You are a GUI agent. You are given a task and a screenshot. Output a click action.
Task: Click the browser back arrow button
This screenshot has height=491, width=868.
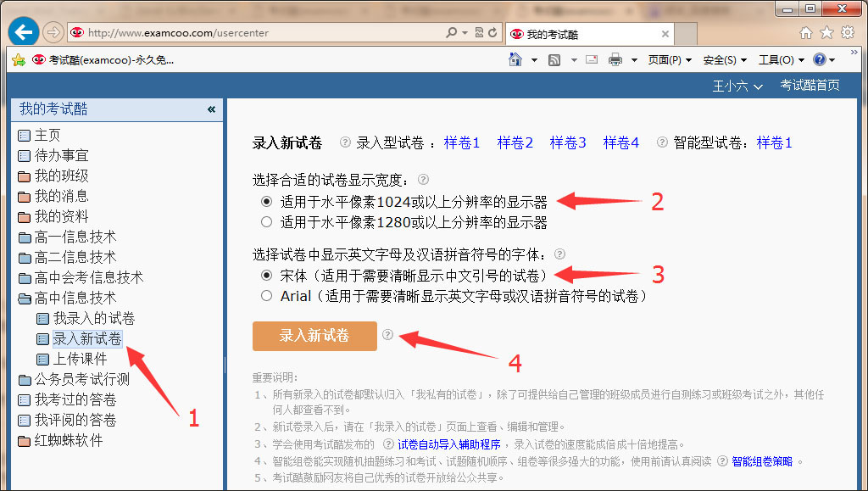[23, 32]
